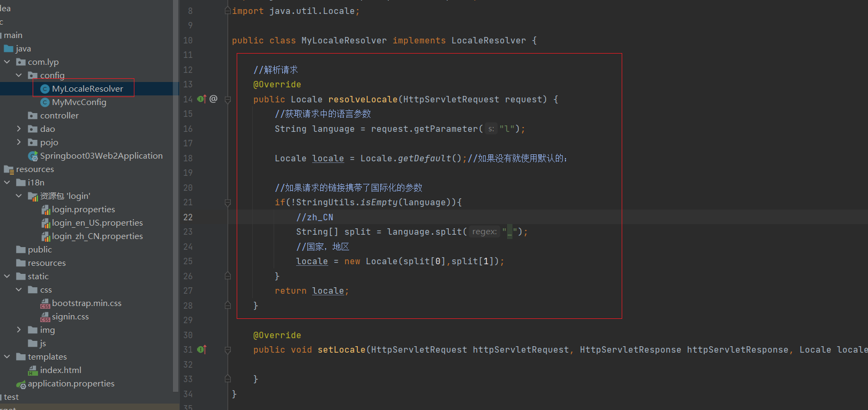Fold the setLocale method at line 31
868x410 pixels.
tap(228, 350)
